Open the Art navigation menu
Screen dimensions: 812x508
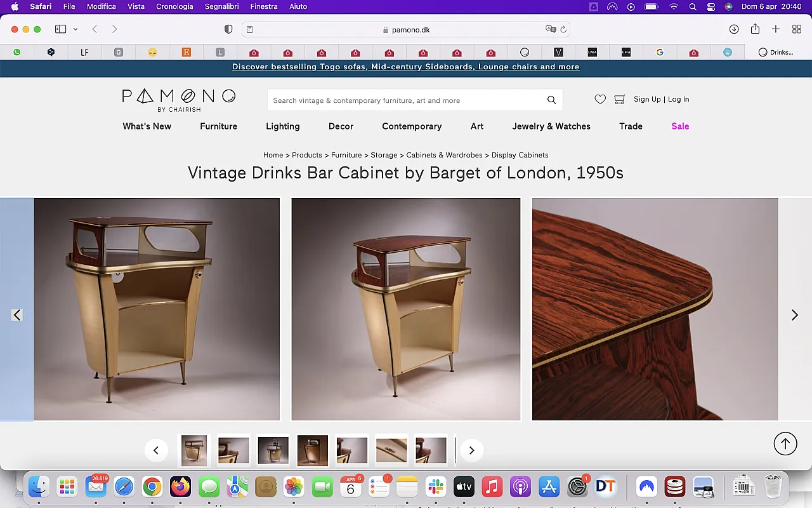pos(477,126)
